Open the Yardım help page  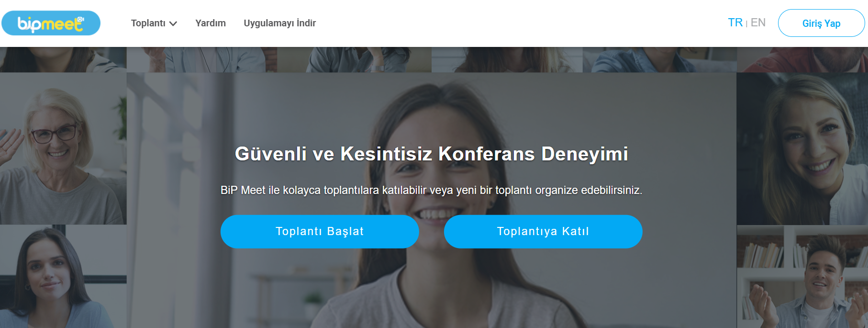[x=211, y=23]
